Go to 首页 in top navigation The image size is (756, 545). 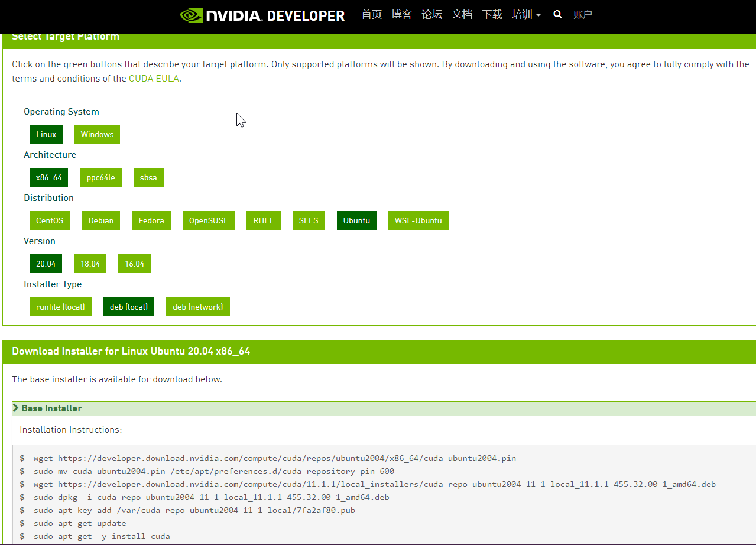click(372, 15)
